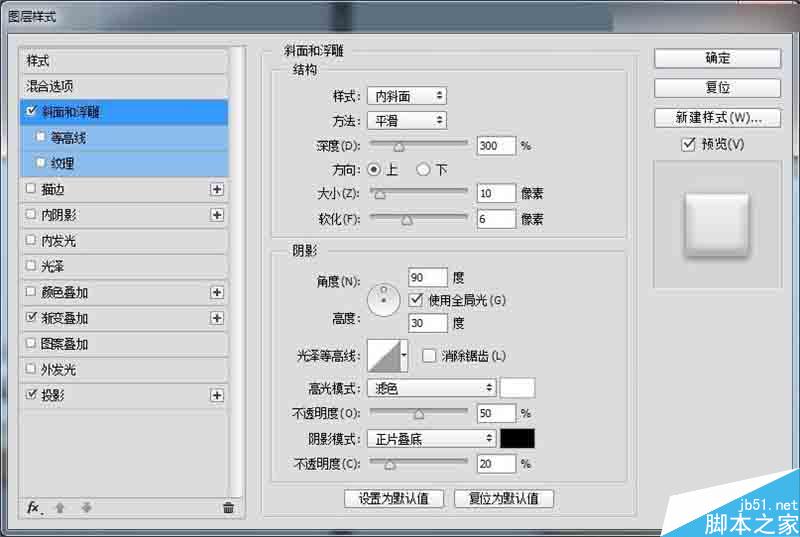
Task: Click the plus icon next to 颜色叠加
Action: [x=217, y=292]
